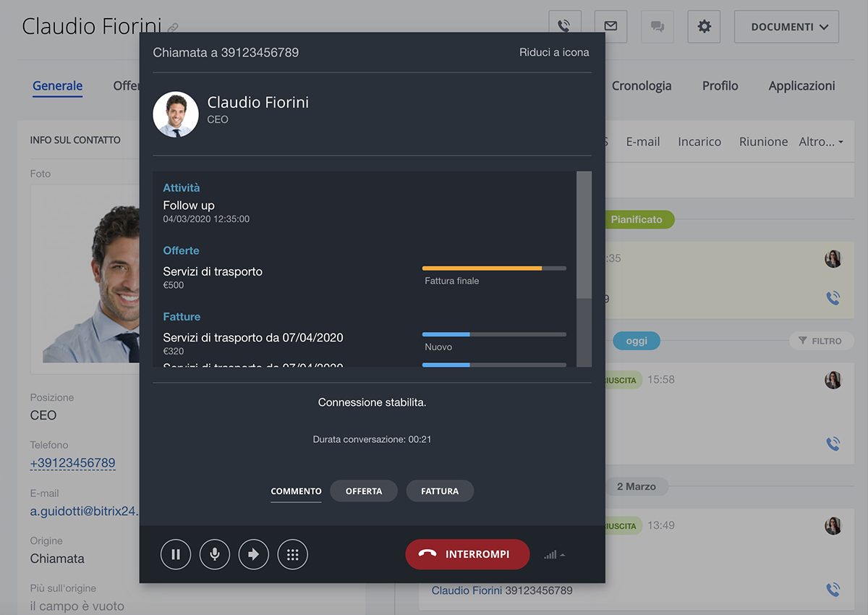This screenshot has height=615, width=868.
Task: Mute the microphone in call window
Action: point(215,555)
